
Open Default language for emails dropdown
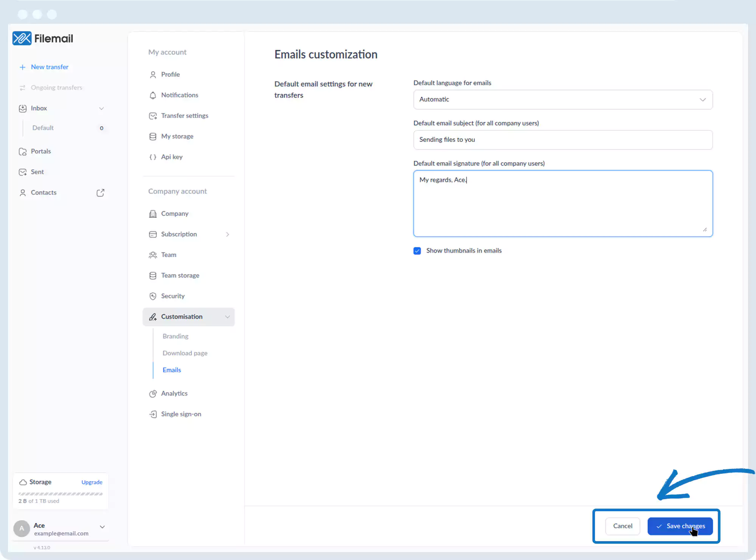pyautogui.click(x=562, y=99)
